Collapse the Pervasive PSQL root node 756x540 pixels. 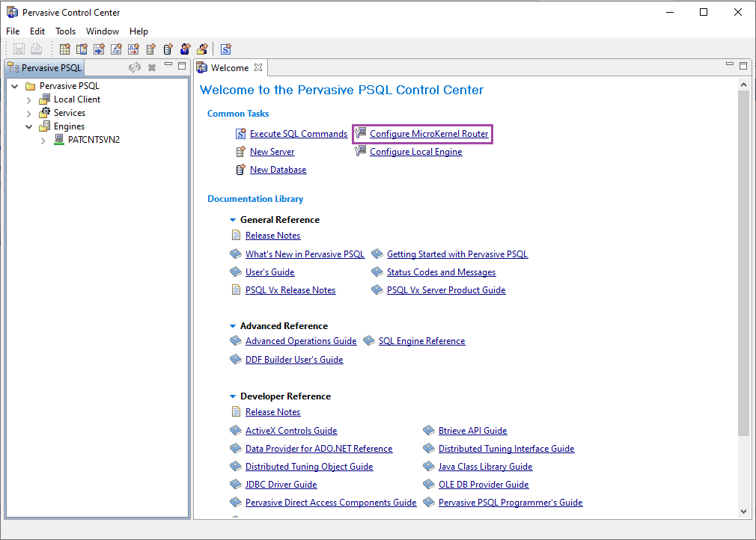click(x=15, y=86)
